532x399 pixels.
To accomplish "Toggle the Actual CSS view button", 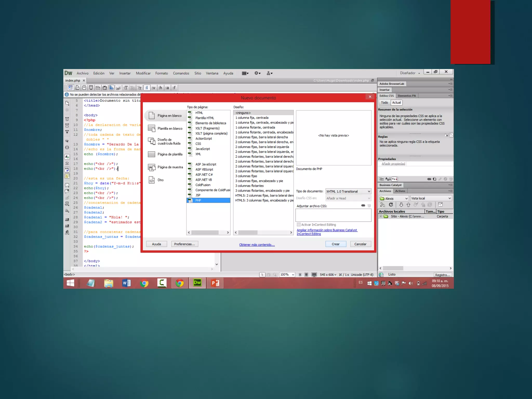I will pos(396,103).
